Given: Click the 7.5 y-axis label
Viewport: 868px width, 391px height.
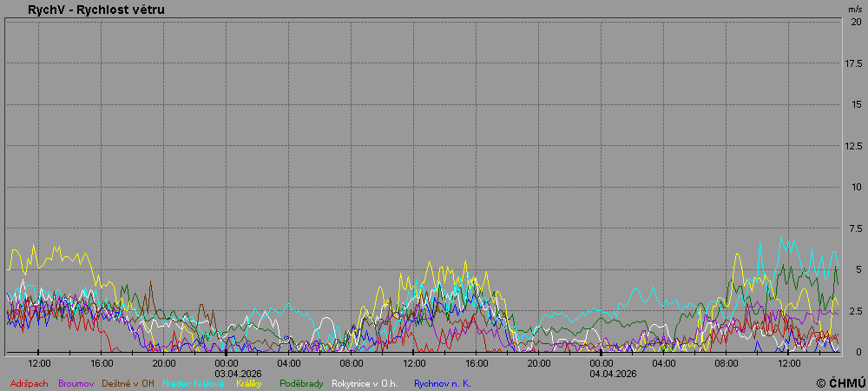Looking at the screenshot, I should click(x=855, y=229).
